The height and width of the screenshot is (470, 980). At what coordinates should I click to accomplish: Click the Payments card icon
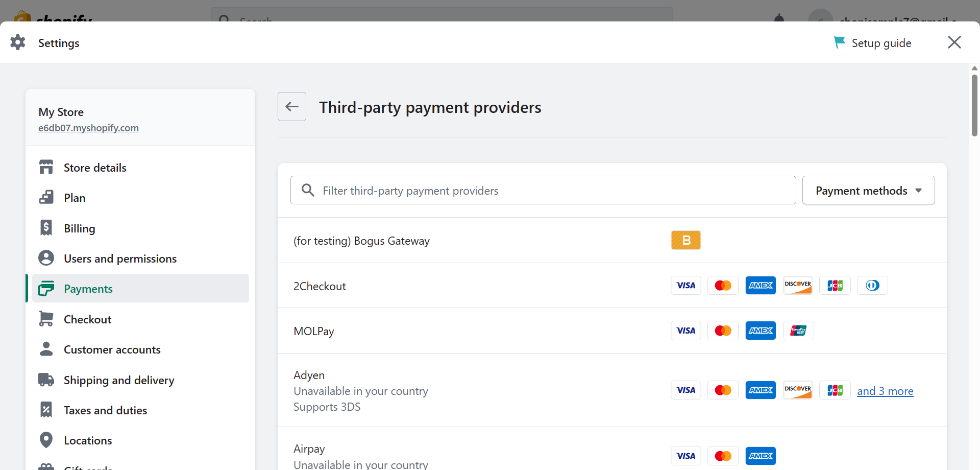pyautogui.click(x=46, y=288)
